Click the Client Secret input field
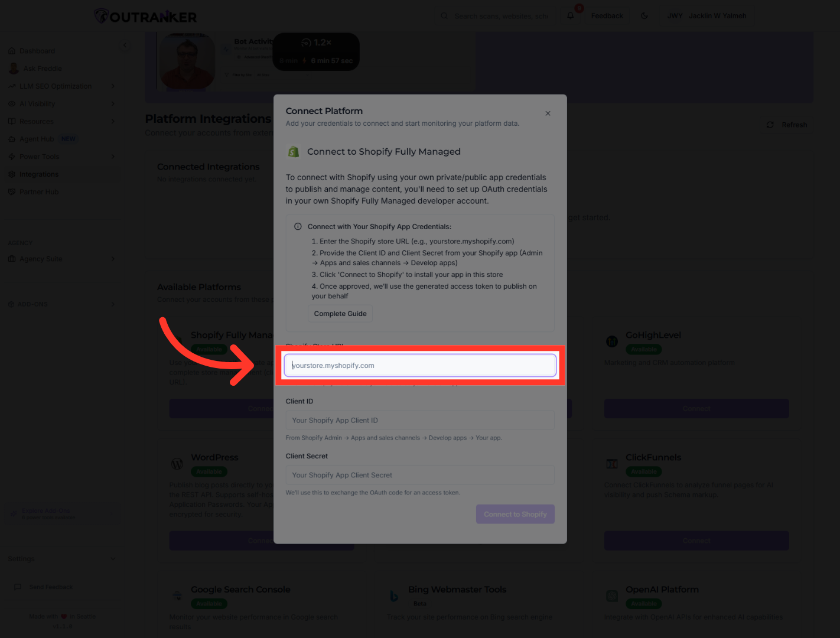This screenshot has width=840, height=638. point(420,475)
